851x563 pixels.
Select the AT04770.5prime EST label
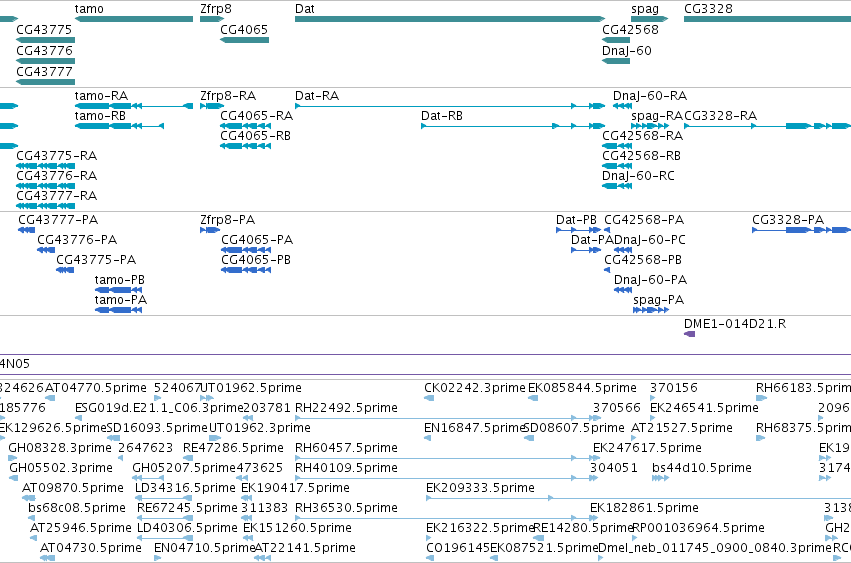96,388
